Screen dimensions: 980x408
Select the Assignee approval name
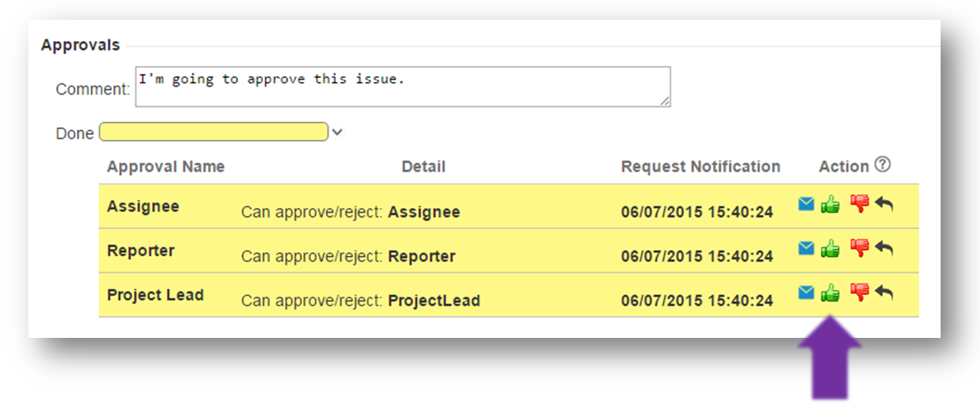[143, 206]
